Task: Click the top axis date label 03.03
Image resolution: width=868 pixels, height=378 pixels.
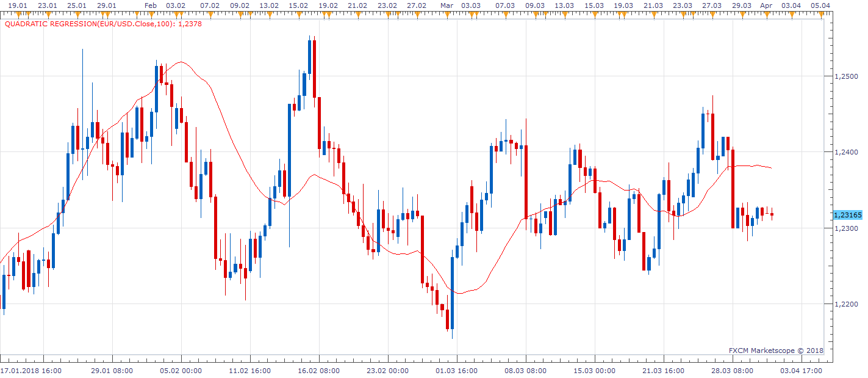Action: (471, 5)
